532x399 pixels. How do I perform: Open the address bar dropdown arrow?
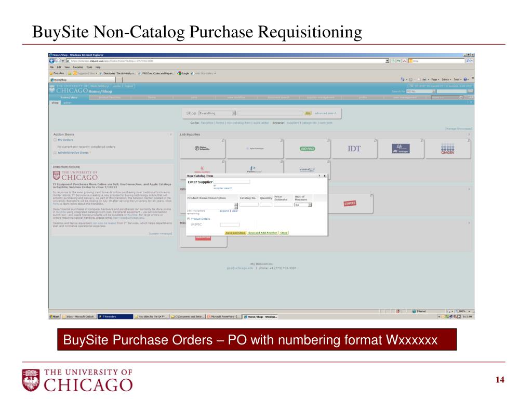tap(387, 61)
